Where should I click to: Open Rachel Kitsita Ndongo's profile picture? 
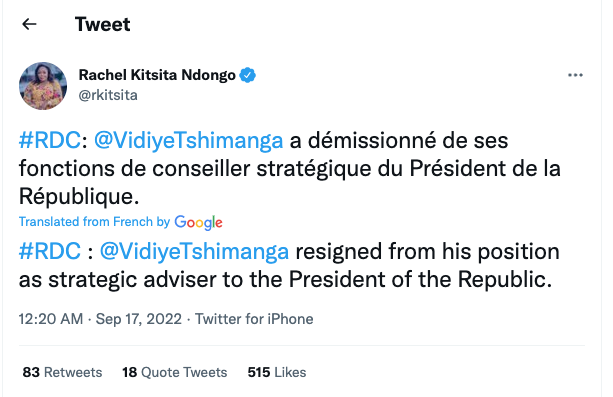(43, 86)
